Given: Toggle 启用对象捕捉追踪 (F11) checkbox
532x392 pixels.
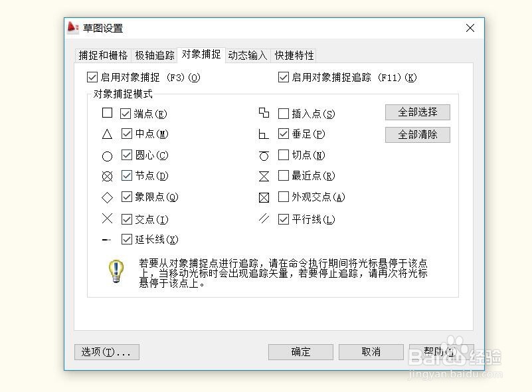Looking at the screenshot, I should click(284, 77).
